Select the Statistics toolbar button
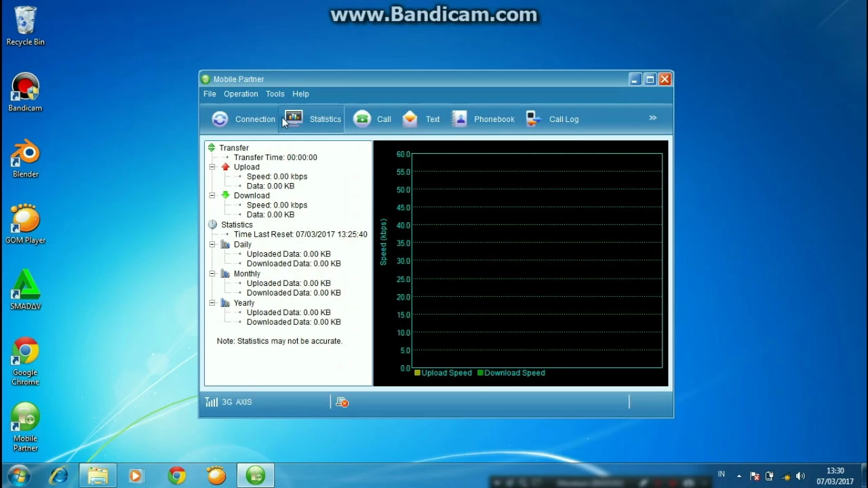Image resolution: width=868 pixels, height=488 pixels. point(313,119)
